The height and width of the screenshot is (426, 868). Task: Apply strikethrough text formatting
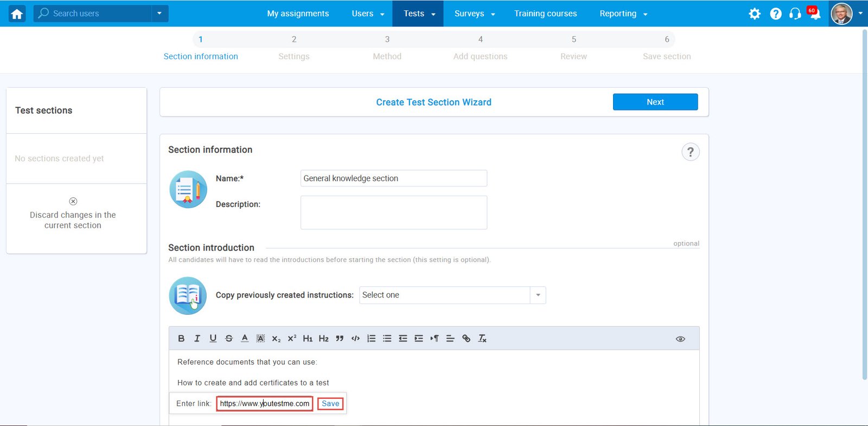pos(229,338)
